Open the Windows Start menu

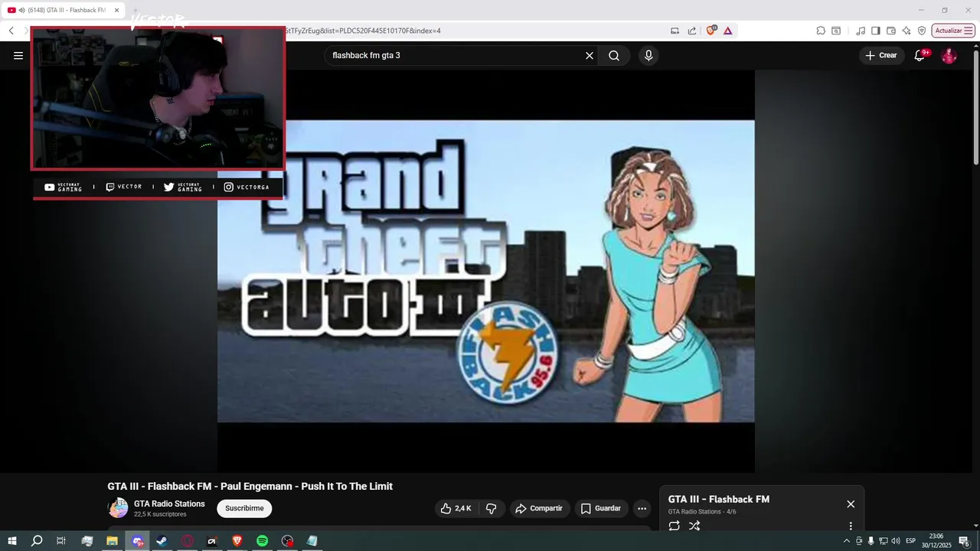coord(12,541)
